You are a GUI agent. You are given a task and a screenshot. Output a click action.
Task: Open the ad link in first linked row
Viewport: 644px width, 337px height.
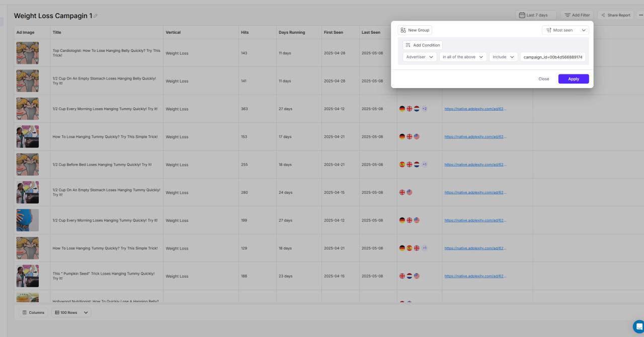click(475, 109)
